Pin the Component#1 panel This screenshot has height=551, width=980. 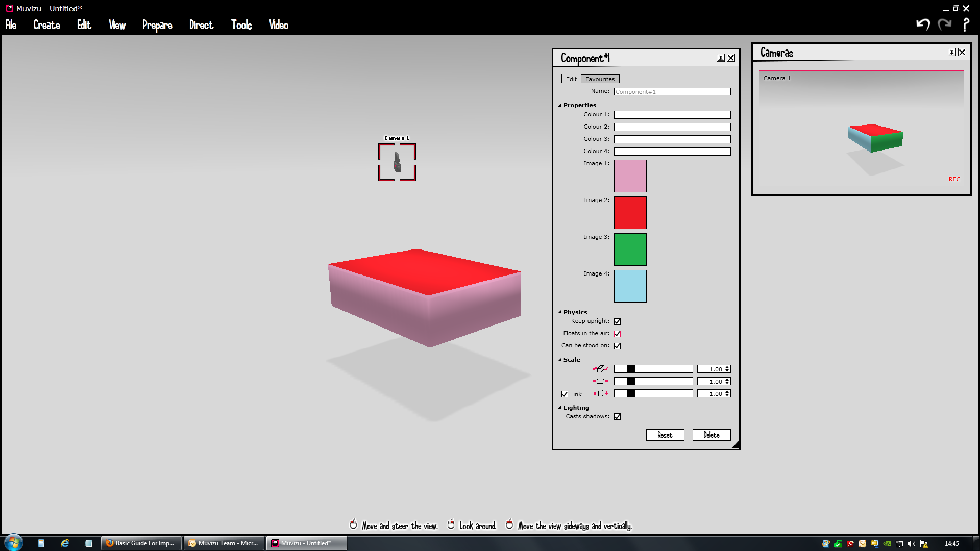[x=720, y=58]
